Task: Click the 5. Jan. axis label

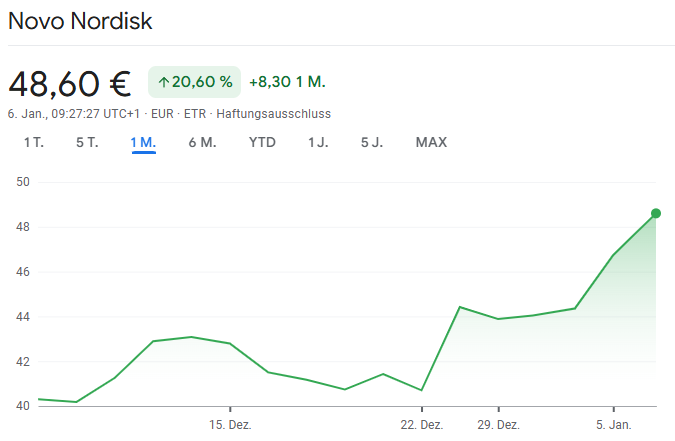Action: [614, 425]
